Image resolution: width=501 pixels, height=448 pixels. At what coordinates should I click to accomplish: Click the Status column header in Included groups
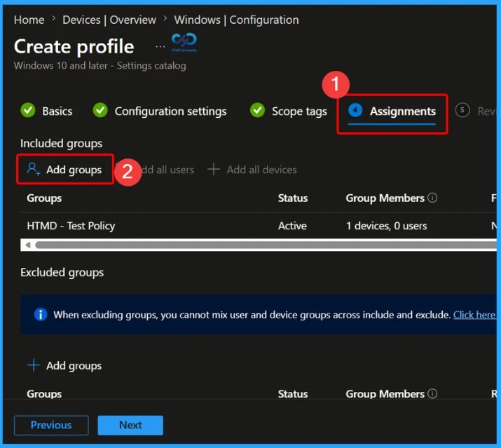293,198
